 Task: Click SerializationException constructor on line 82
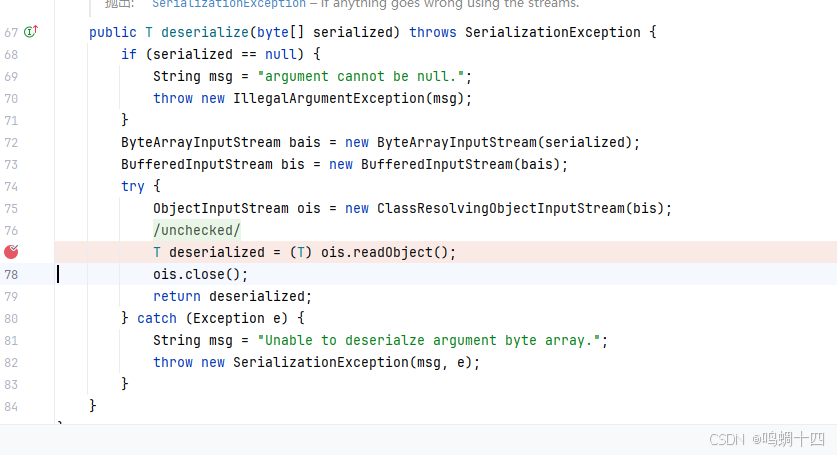coord(321,363)
